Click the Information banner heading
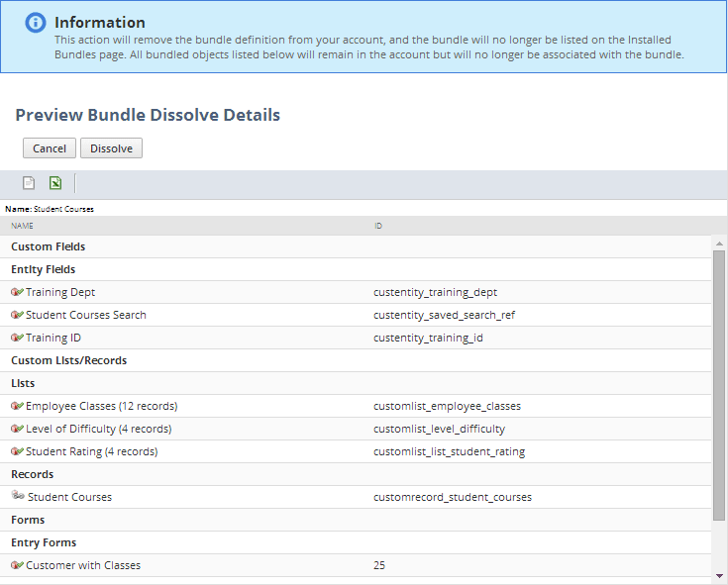This screenshot has width=728, height=585. [100, 22]
